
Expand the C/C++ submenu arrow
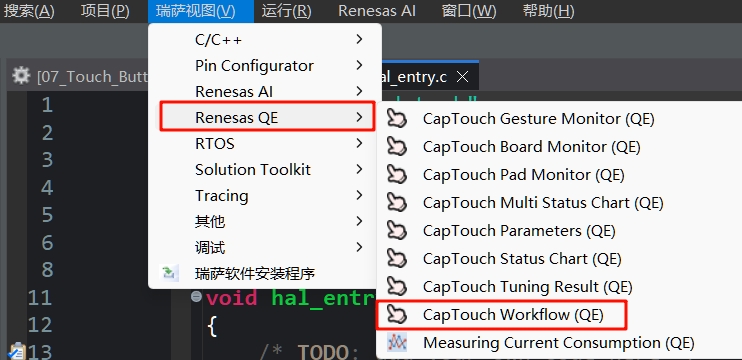coord(359,39)
